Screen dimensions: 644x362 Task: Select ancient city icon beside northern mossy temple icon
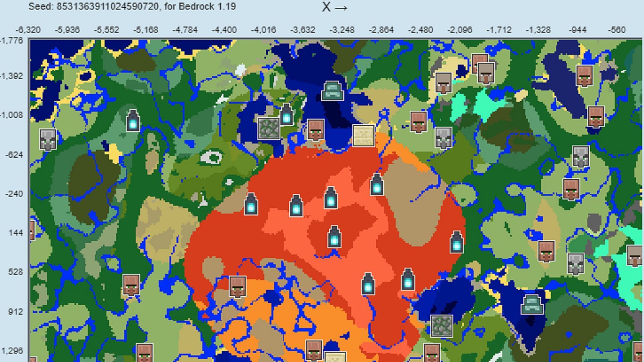click(x=286, y=114)
